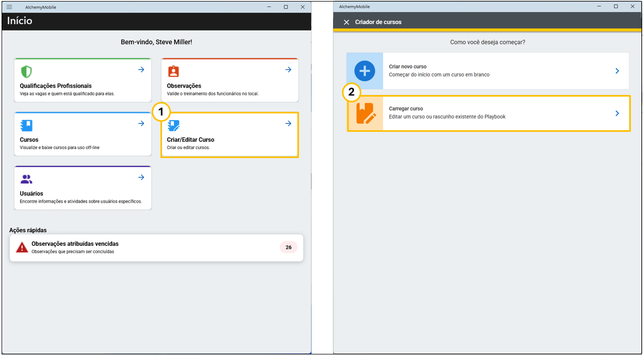Click the green shield Qualificações Profissionais icon
This screenshot has height=356, width=644.
[x=26, y=71]
